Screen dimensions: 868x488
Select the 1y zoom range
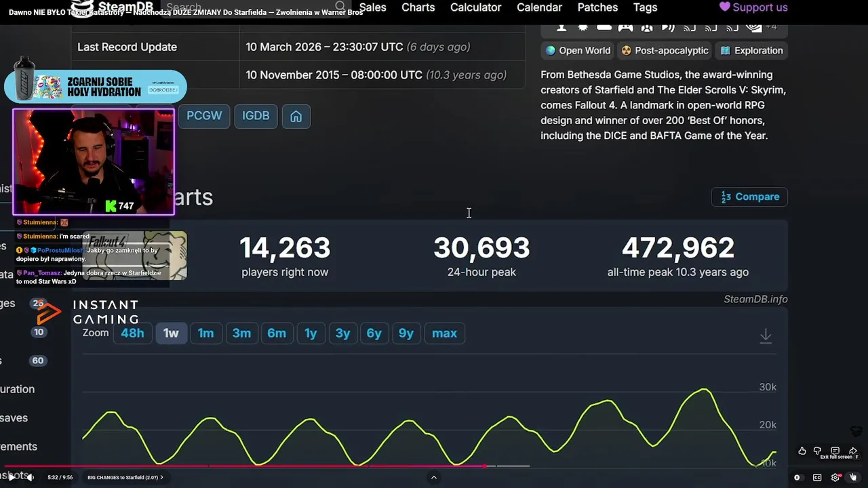311,333
